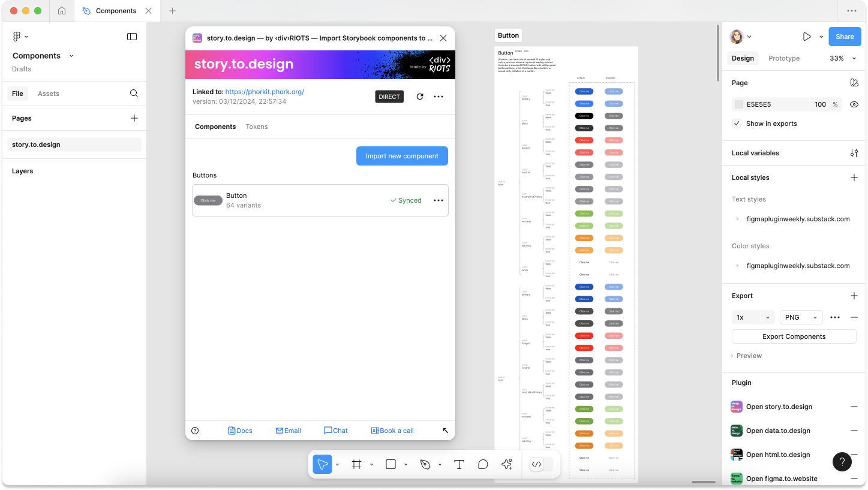Toggle the DIRECT mode badge
The image size is (868, 490).
point(389,97)
